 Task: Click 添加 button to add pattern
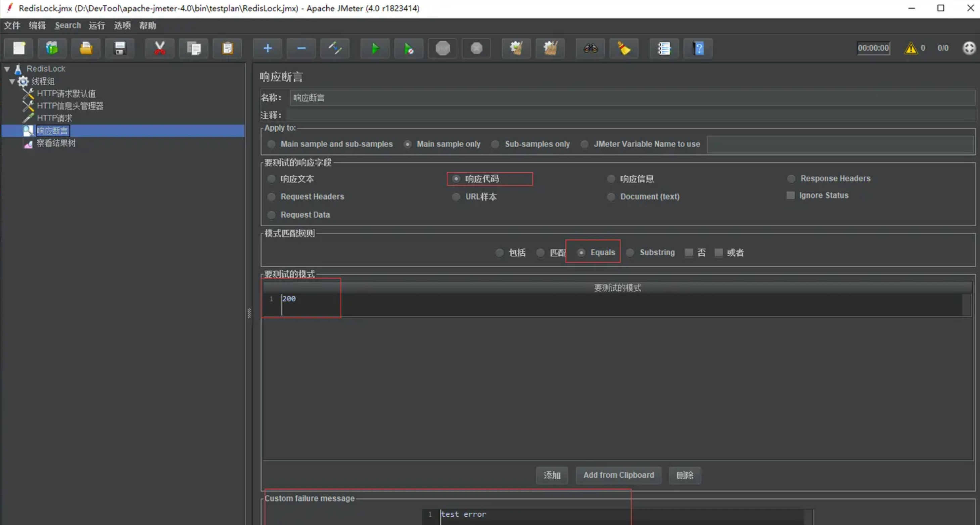pos(552,475)
